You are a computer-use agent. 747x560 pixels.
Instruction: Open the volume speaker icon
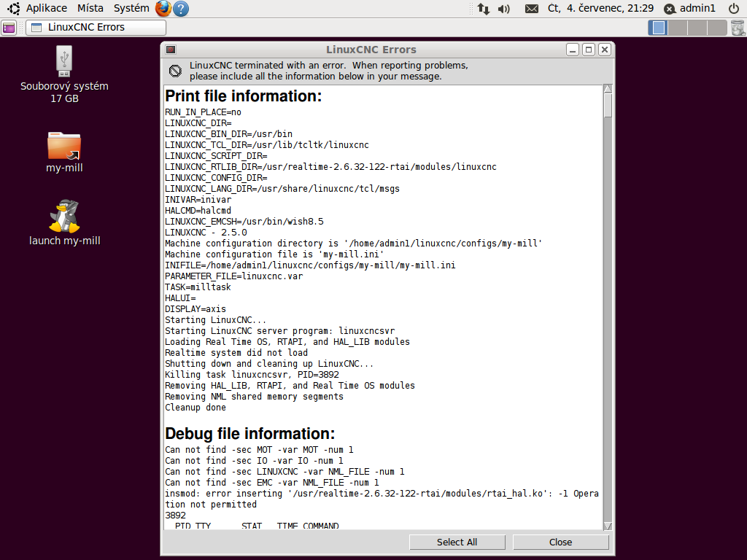[503, 9]
